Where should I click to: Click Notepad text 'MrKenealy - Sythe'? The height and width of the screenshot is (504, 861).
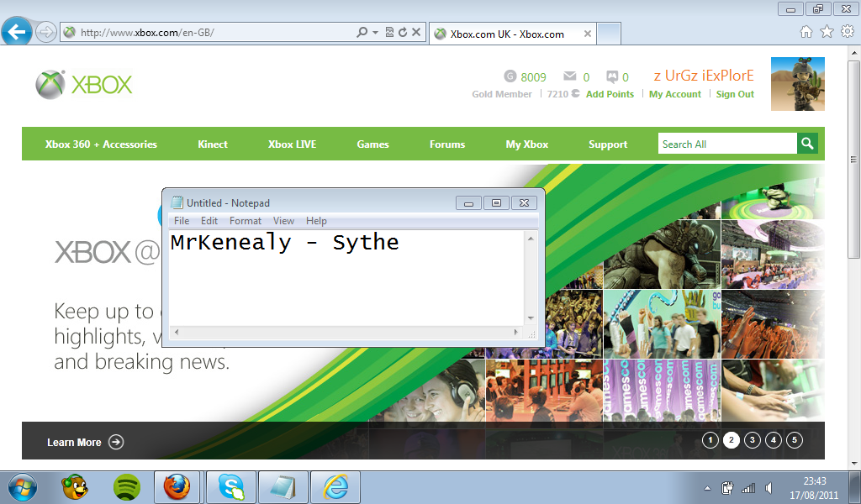pos(284,243)
